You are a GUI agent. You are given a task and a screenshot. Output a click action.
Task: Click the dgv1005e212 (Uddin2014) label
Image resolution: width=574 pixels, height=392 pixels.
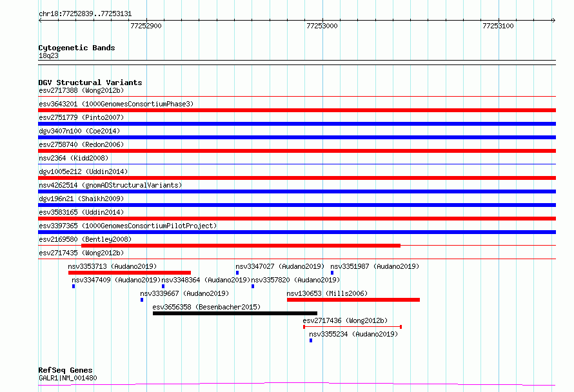tap(83, 171)
